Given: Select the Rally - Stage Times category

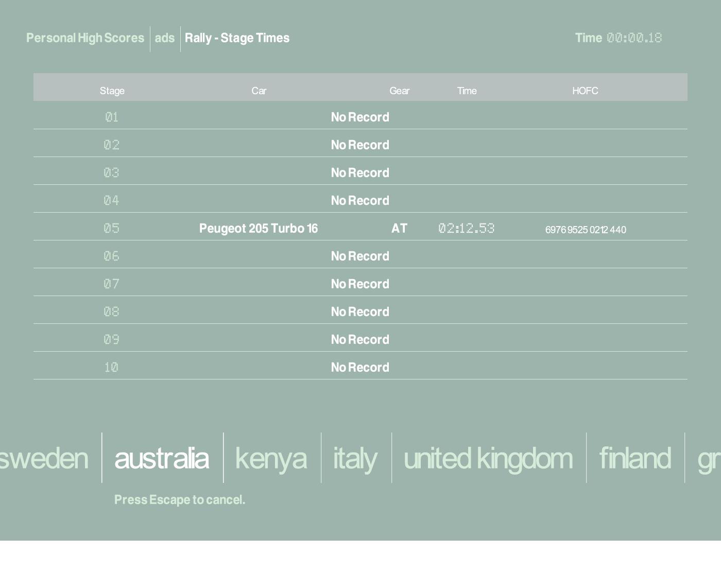Looking at the screenshot, I should tap(237, 38).
